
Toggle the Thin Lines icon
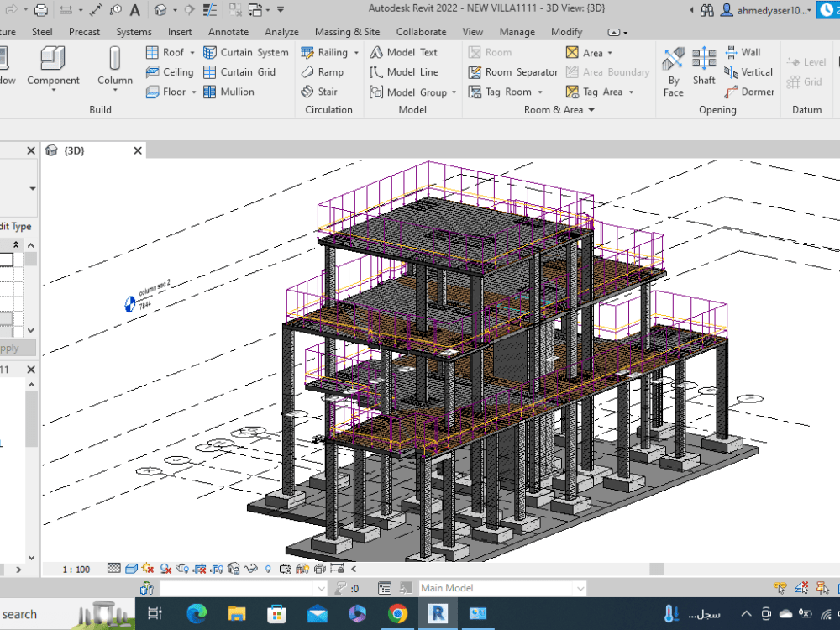tap(209, 9)
